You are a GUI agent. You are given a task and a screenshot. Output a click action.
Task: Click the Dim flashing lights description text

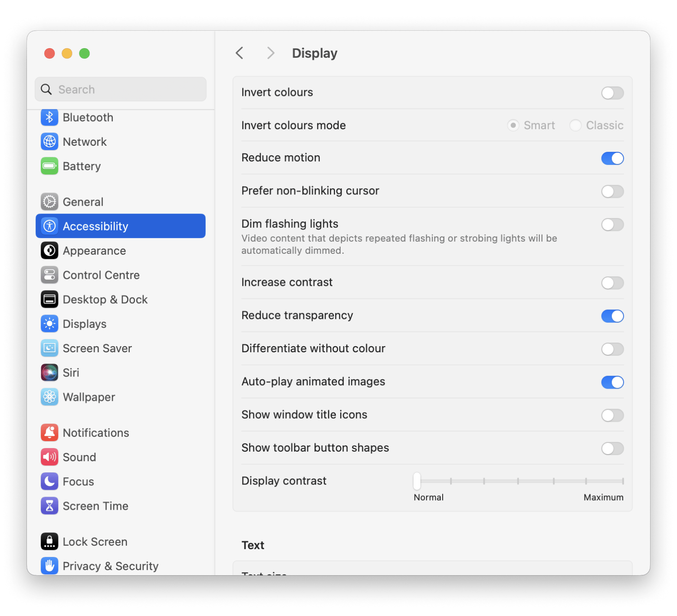tap(399, 244)
